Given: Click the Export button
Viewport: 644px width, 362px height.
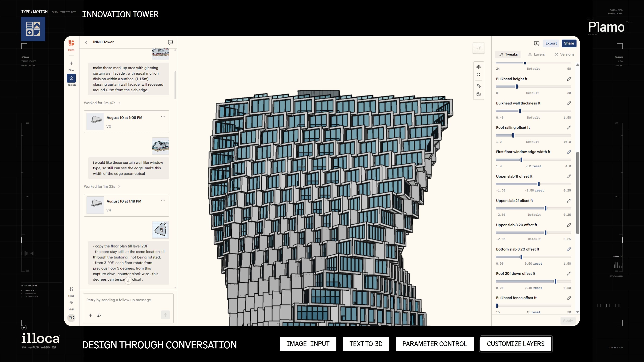Looking at the screenshot, I should click(551, 43).
